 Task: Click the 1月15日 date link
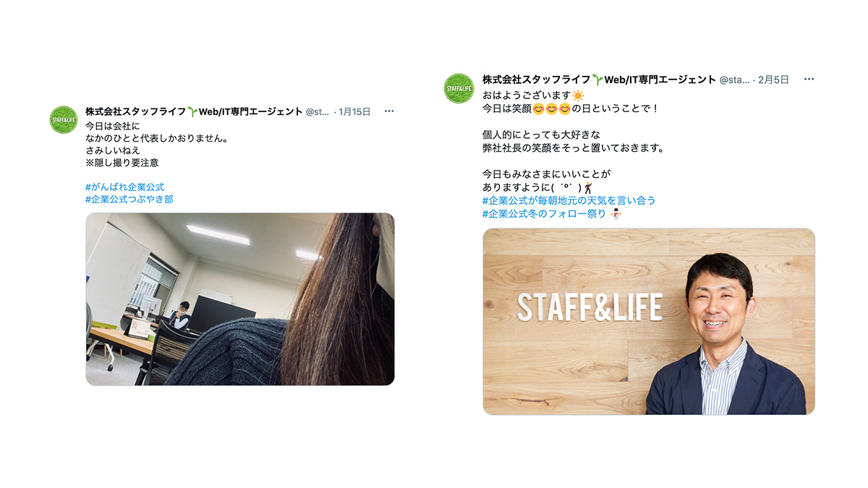(354, 111)
